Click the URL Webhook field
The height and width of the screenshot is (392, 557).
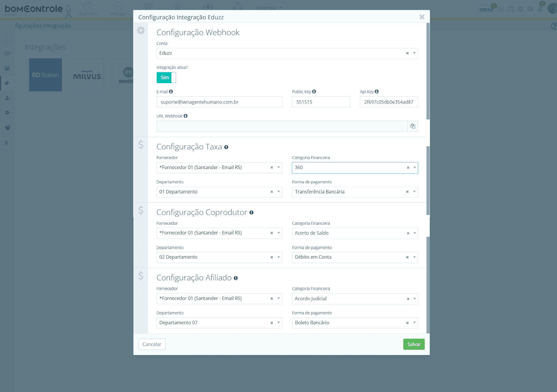coord(282,126)
